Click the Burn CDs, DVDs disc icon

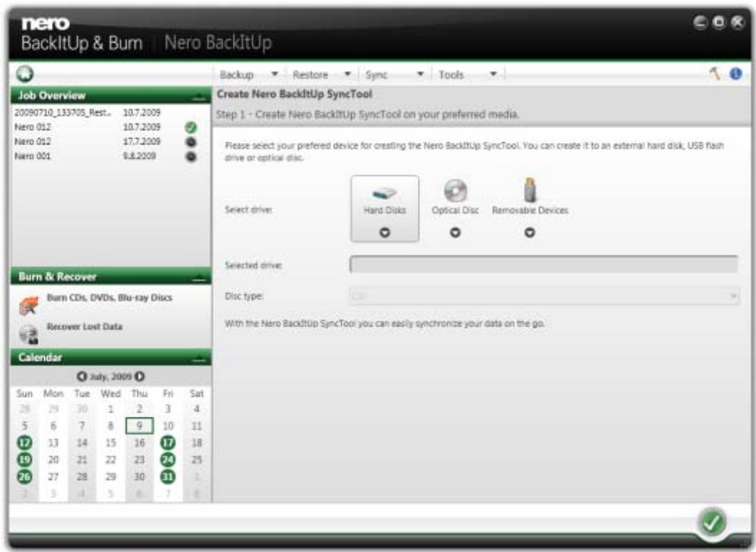[28, 306]
